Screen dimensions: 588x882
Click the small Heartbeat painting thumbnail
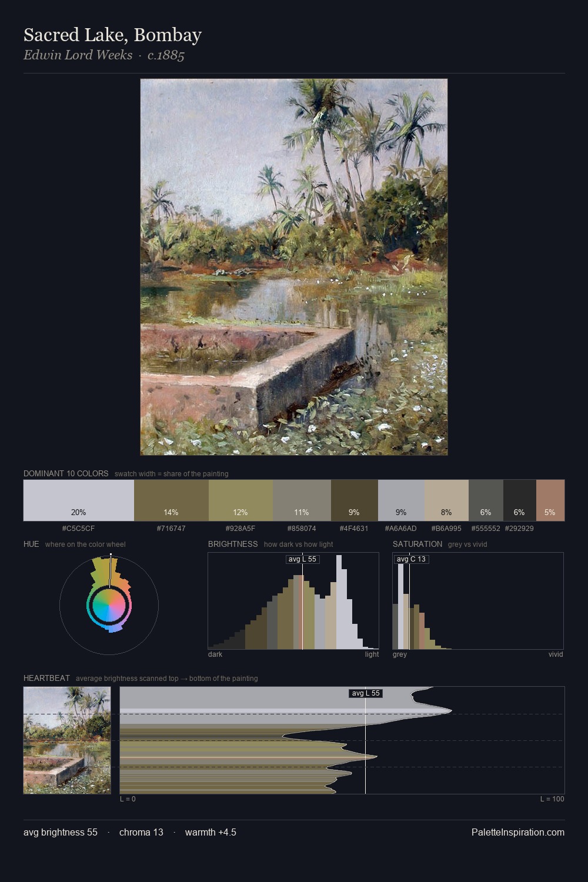click(x=67, y=740)
